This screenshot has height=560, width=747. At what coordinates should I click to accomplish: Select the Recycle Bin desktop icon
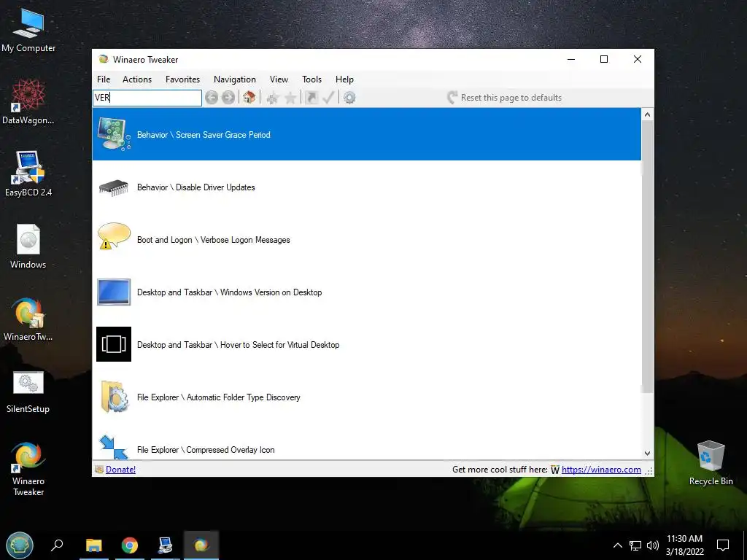pyautogui.click(x=711, y=463)
